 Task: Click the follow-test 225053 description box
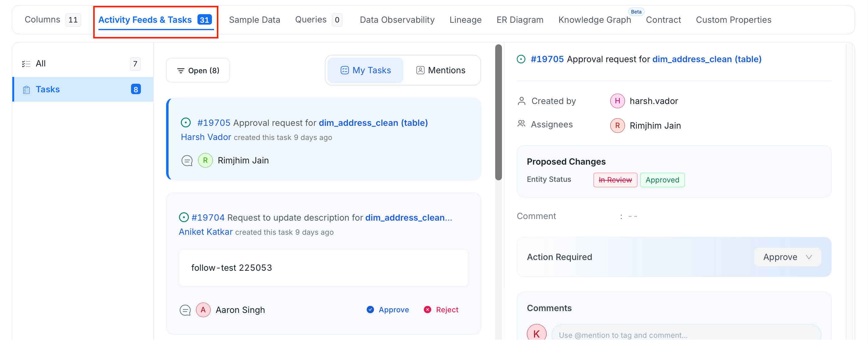323,268
